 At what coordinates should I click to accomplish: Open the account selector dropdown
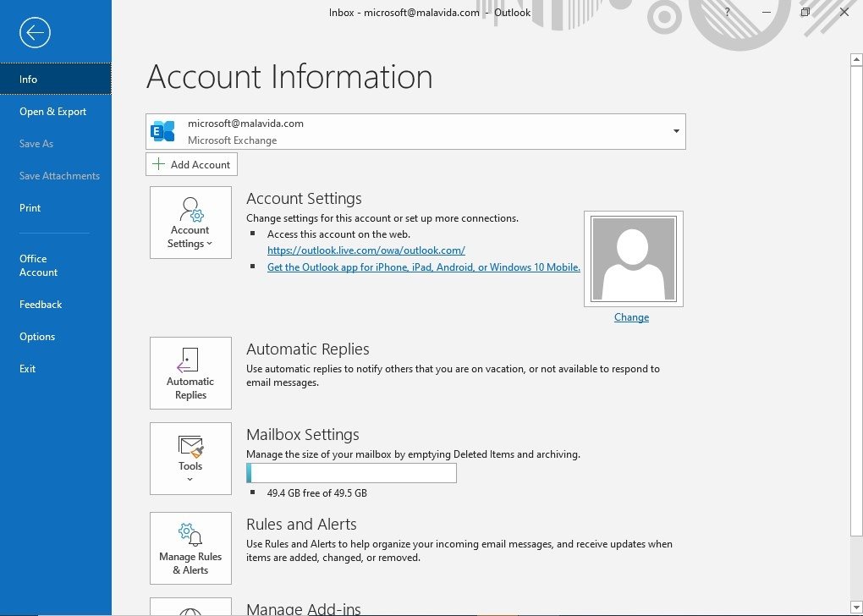click(675, 131)
